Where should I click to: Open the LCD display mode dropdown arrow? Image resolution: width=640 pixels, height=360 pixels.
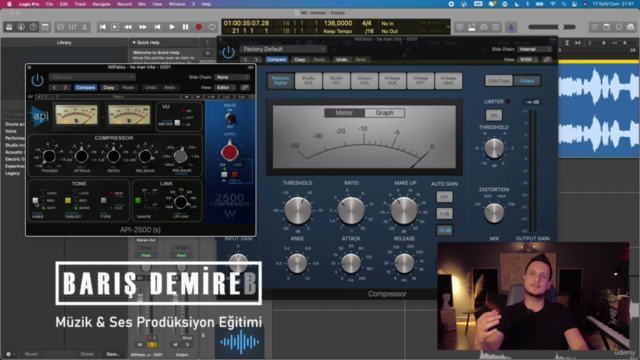point(448,27)
